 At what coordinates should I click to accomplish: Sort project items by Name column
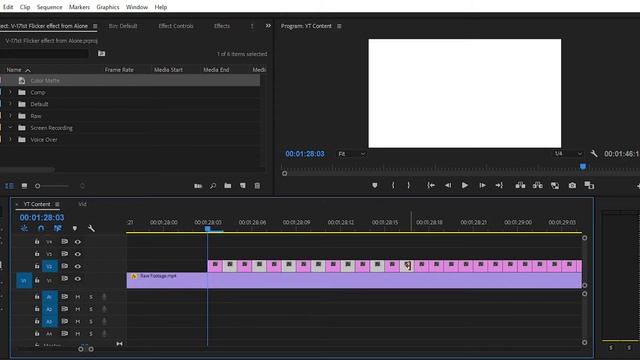pos(14,70)
